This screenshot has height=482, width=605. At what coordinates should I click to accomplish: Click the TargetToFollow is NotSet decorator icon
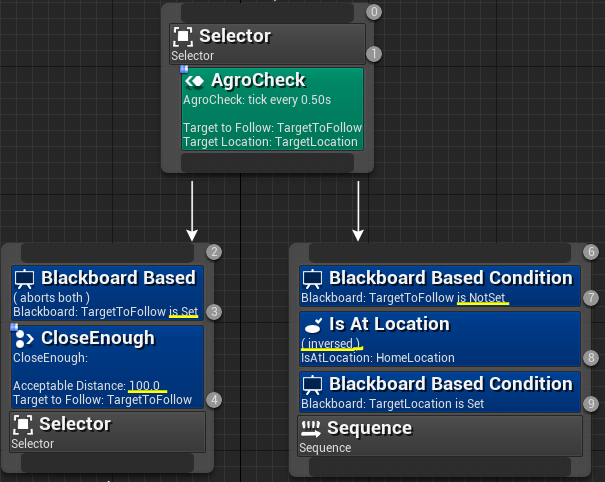[x=312, y=279]
